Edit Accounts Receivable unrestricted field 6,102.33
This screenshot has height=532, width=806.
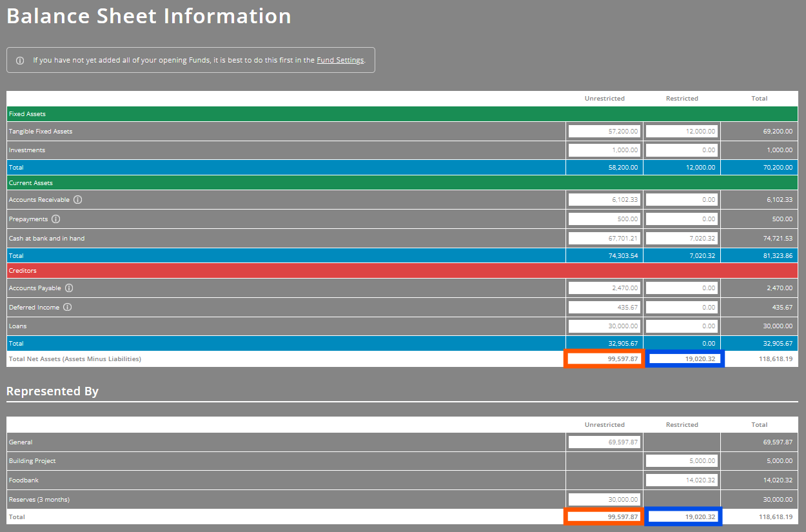pos(604,200)
